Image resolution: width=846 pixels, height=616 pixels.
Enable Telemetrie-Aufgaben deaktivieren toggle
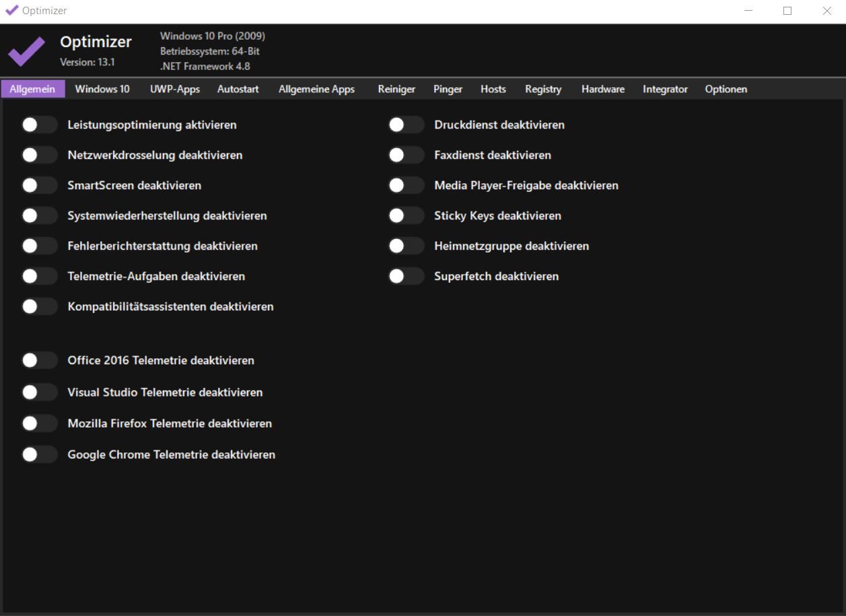click(x=39, y=276)
